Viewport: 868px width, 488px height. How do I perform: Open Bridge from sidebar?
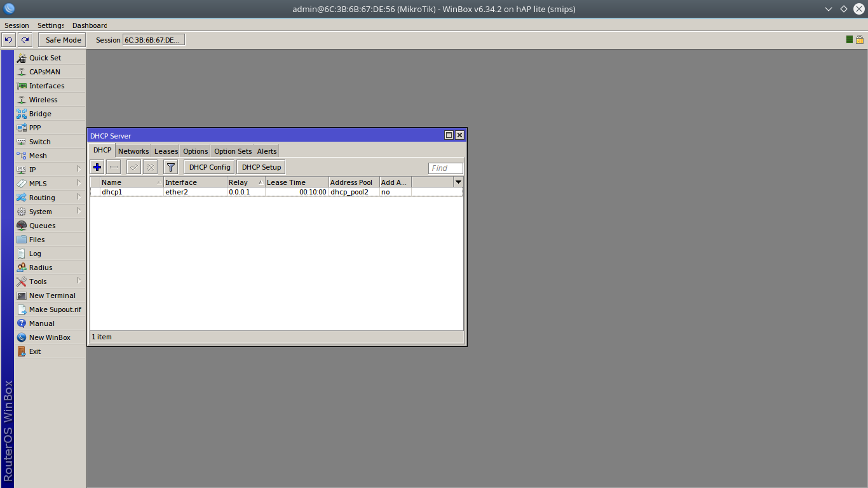50,114
